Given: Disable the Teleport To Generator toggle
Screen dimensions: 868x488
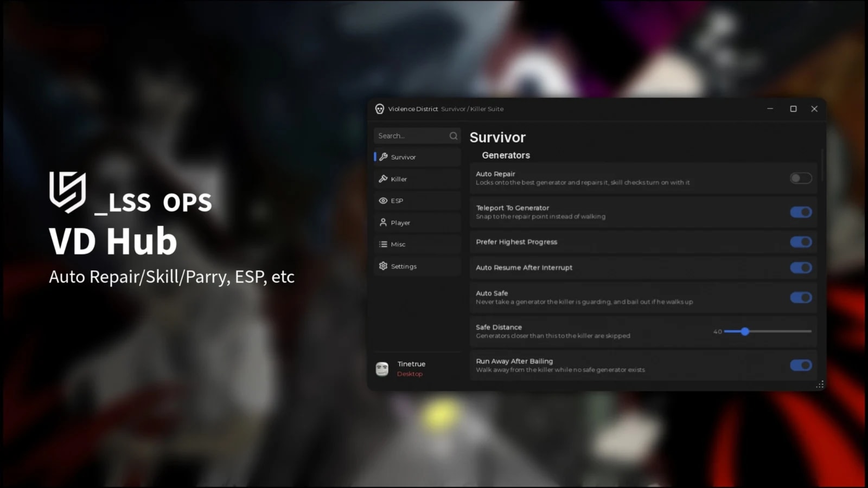Looking at the screenshot, I should point(801,212).
